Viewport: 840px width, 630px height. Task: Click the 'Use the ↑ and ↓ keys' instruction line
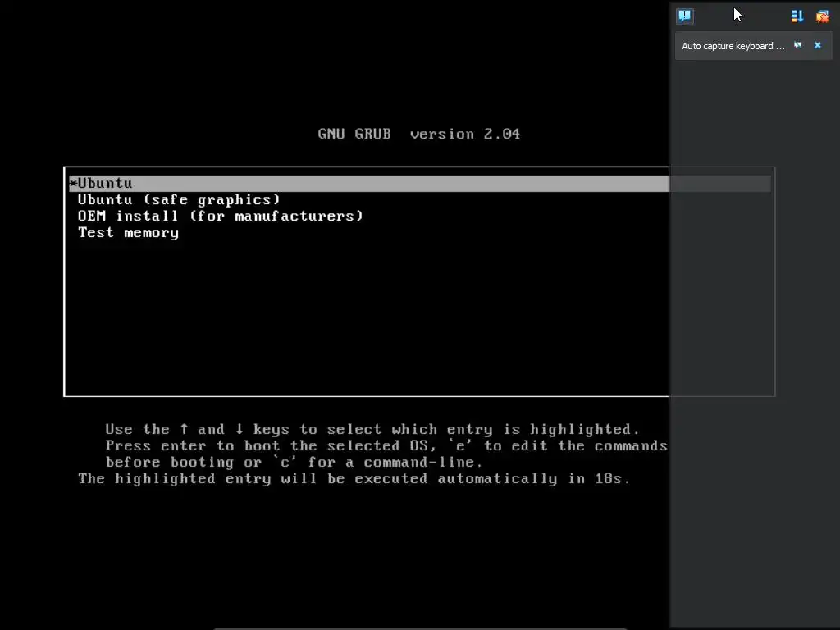(372, 429)
